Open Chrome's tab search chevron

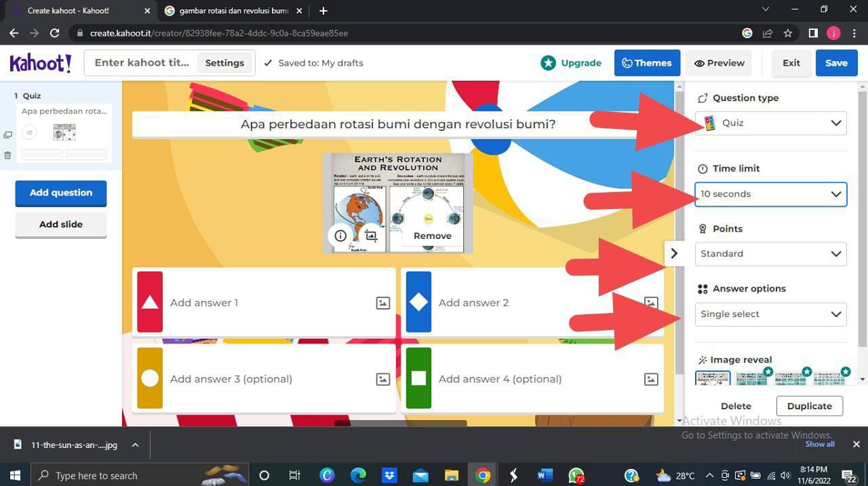tap(766, 10)
